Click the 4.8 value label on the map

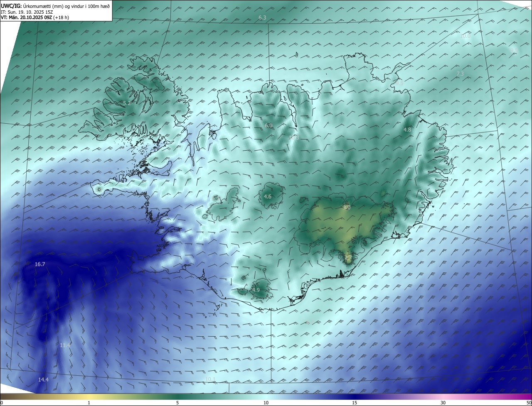pyautogui.click(x=407, y=130)
